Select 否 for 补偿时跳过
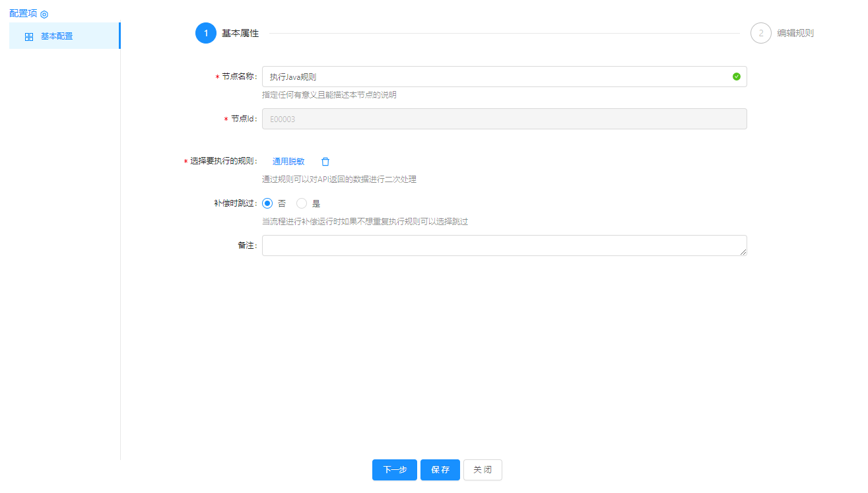The image size is (868, 493). click(x=267, y=203)
